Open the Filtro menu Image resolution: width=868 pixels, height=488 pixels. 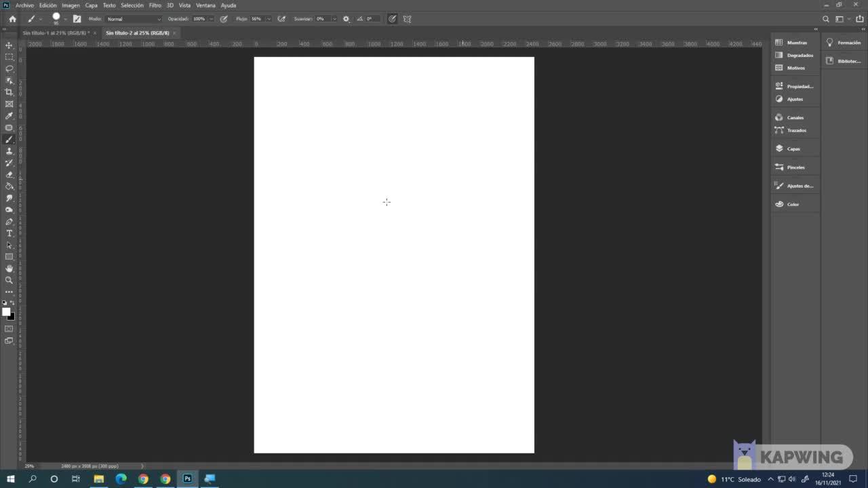click(155, 5)
